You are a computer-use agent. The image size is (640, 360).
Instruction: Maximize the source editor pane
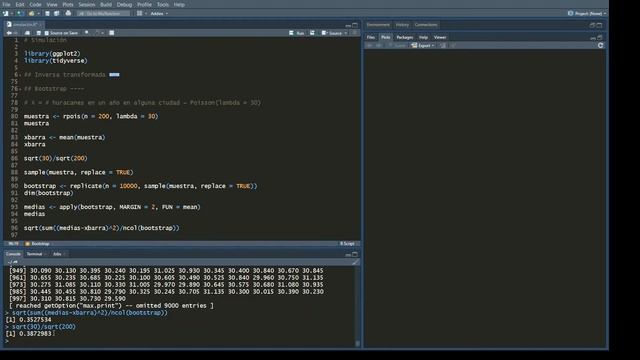pyautogui.click(x=355, y=25)
